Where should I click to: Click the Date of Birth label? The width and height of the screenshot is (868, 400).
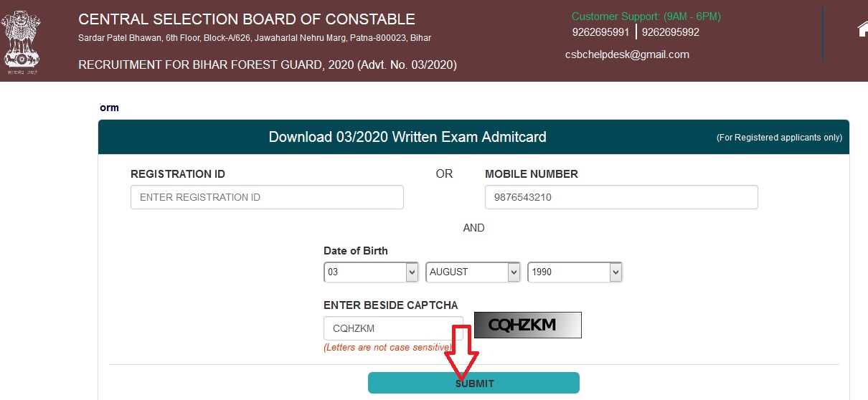click(356, 251)
